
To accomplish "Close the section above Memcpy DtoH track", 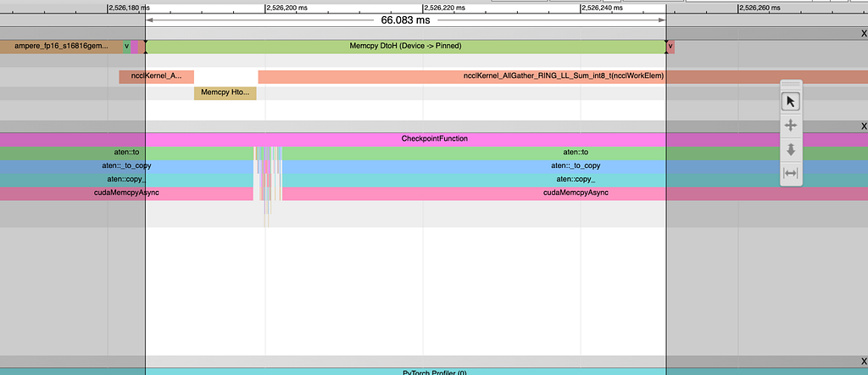I will (x=864, y=34).
